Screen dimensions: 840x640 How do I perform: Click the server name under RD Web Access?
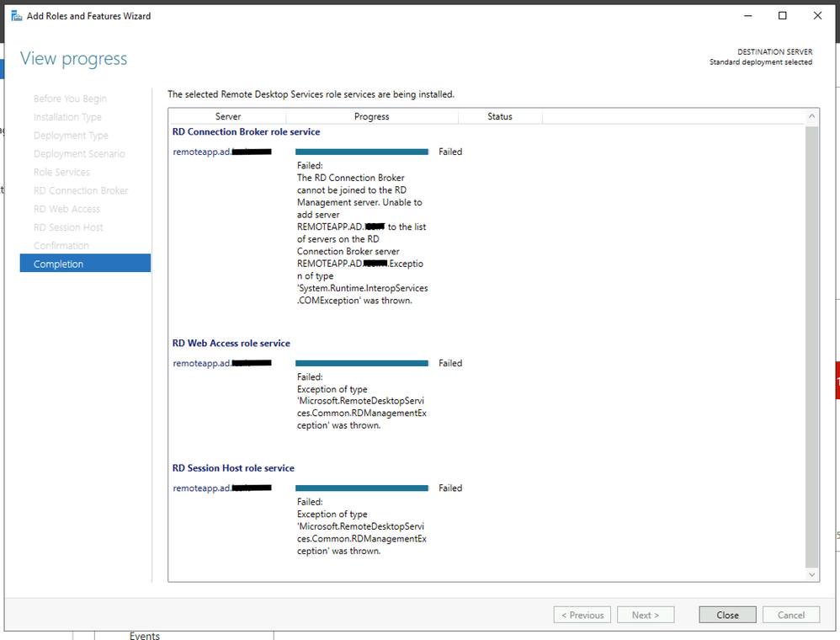tap(222, 363)
